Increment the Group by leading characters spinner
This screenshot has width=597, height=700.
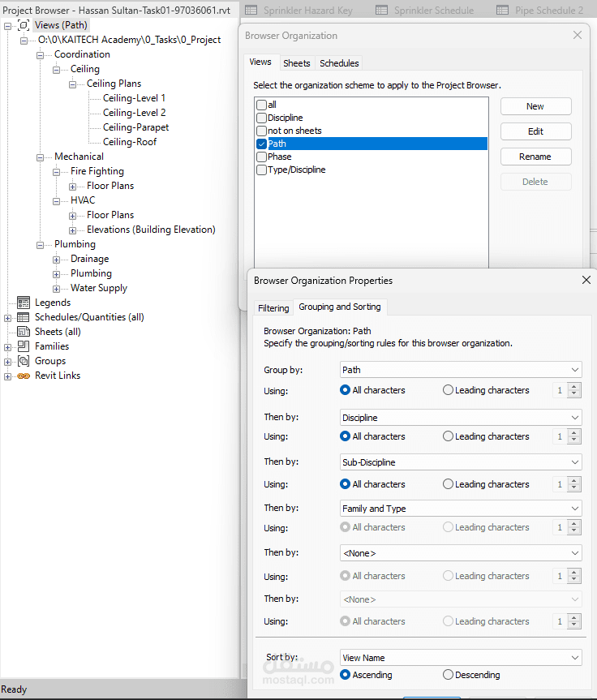(574, 387)
